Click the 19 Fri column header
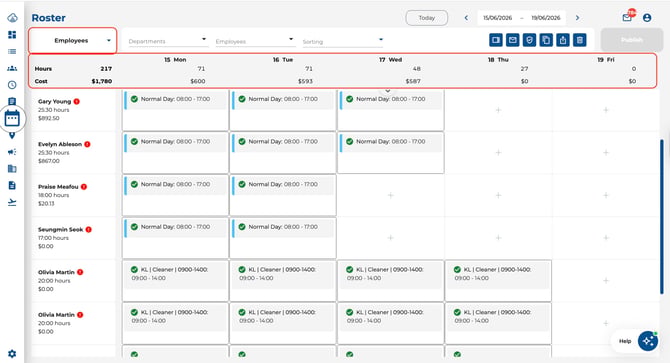 (606, 60)
